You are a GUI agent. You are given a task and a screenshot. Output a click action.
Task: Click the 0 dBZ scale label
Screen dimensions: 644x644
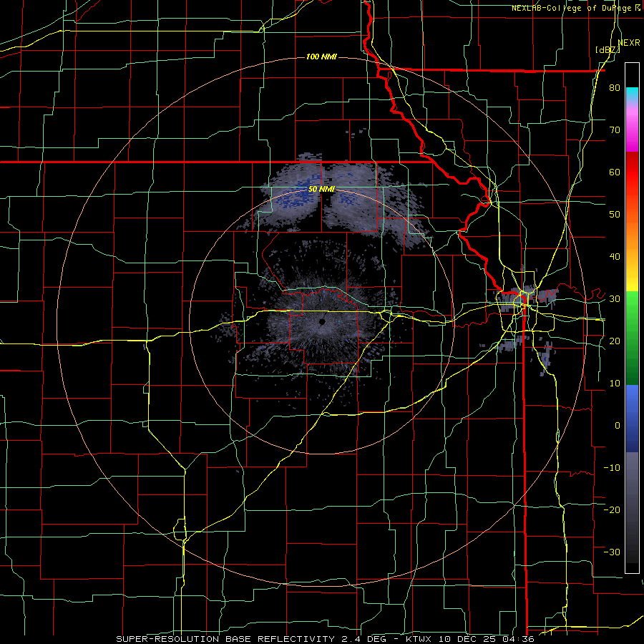(x=618, y=426)
